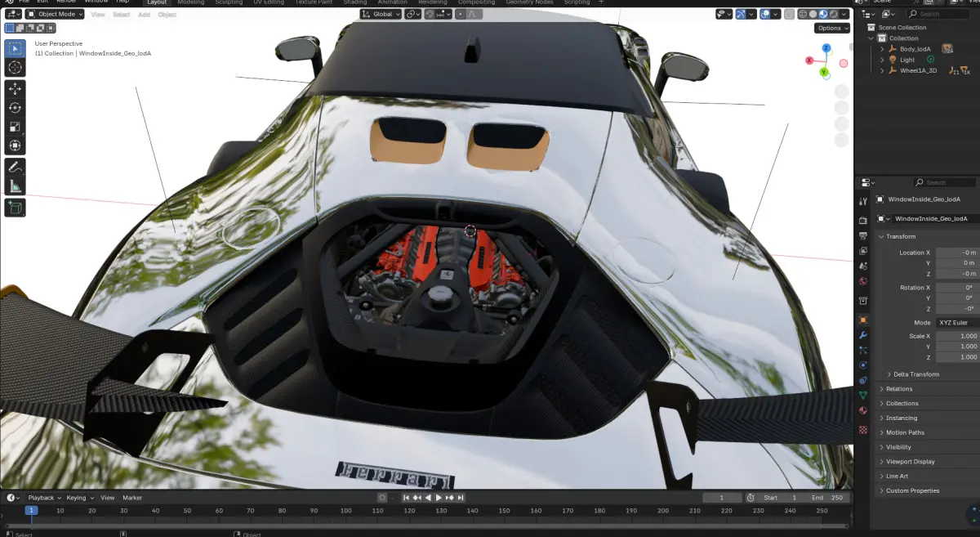This screenshot has width=980, height=537.
Task: Click the X axis on navigation gizmo
Action: (809, 60)
